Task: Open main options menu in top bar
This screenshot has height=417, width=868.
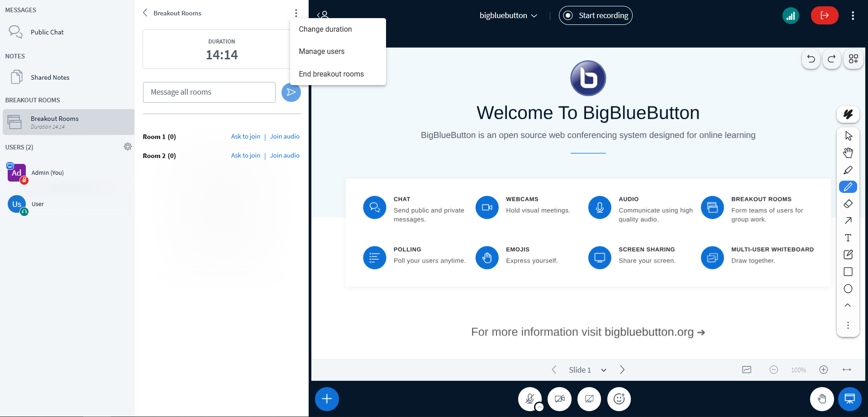Action: [x=853, y=15]
